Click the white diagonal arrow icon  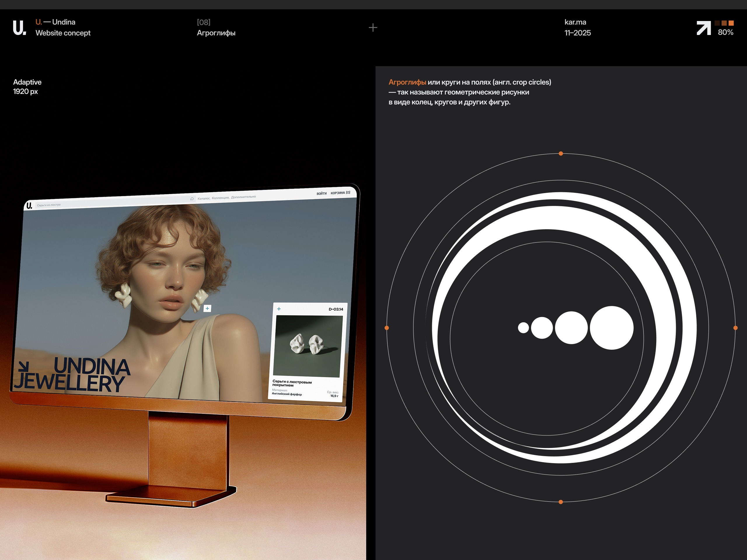(x=704, y=28)
